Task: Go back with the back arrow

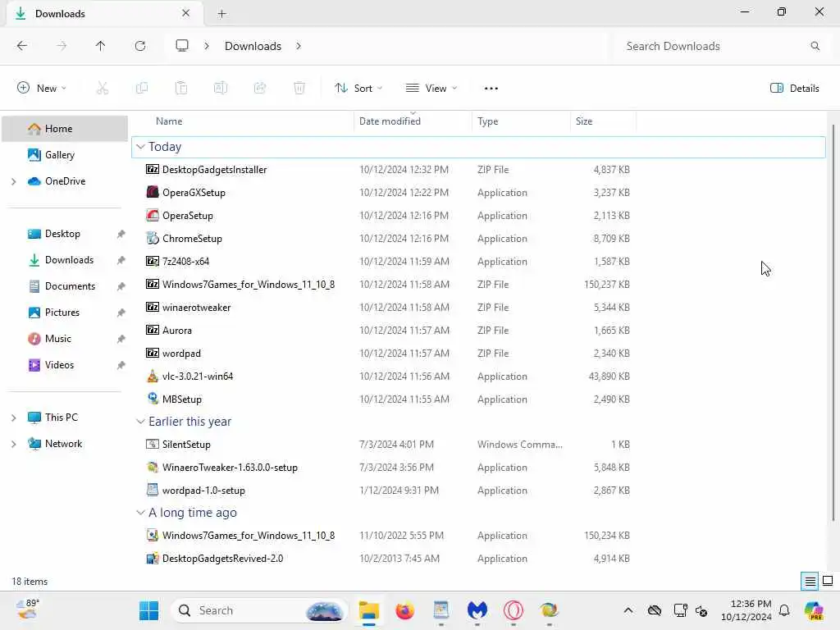Action: (22, 46)
